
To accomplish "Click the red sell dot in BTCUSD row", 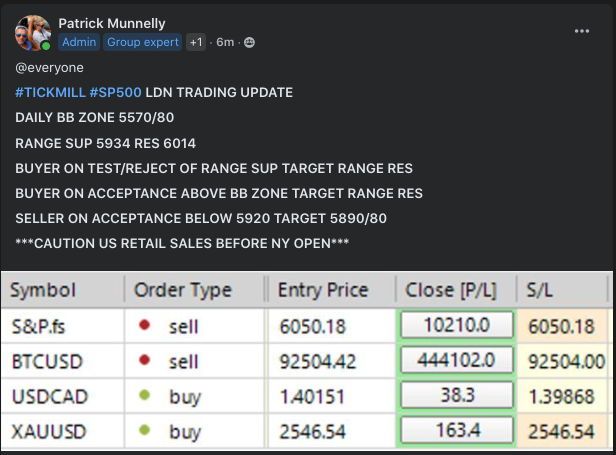I will (x=145, y=360).
